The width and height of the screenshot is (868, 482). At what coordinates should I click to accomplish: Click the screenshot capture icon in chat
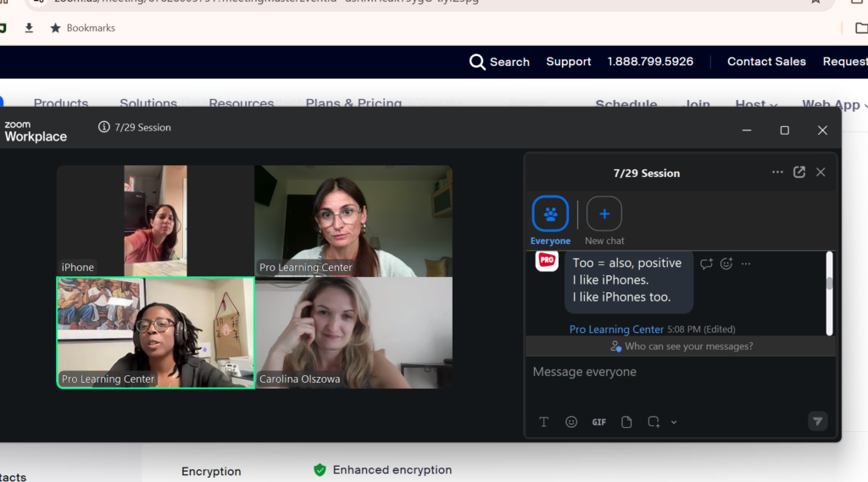click(654, 422)
